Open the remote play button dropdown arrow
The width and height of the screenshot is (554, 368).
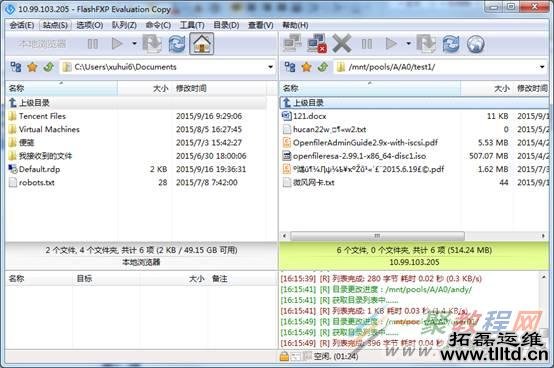coord(408,44)
